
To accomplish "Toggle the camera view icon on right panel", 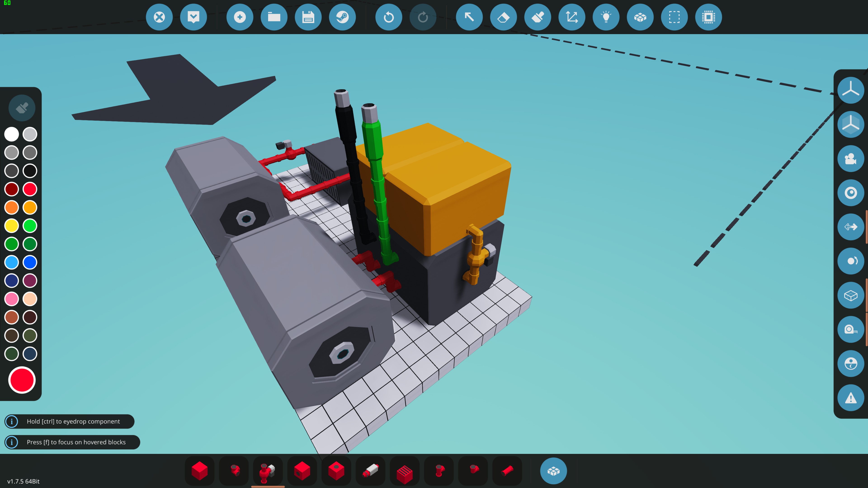I will point(850,159).
